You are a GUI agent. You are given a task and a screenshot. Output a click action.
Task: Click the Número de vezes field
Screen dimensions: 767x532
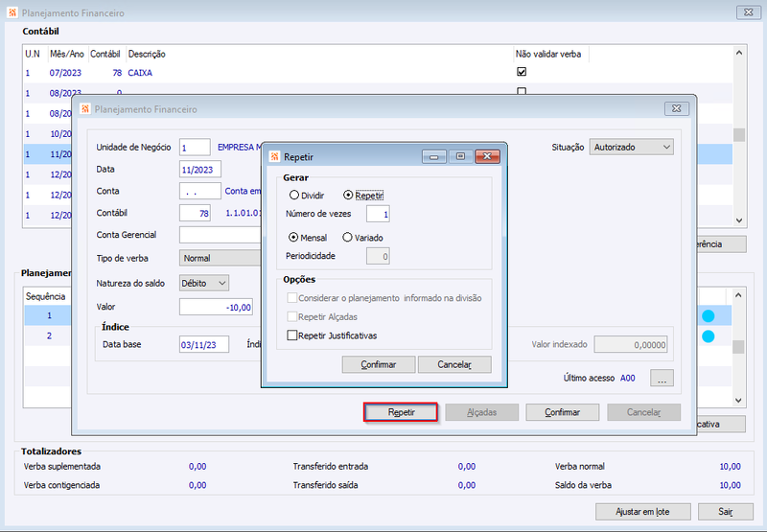point(378,214)
